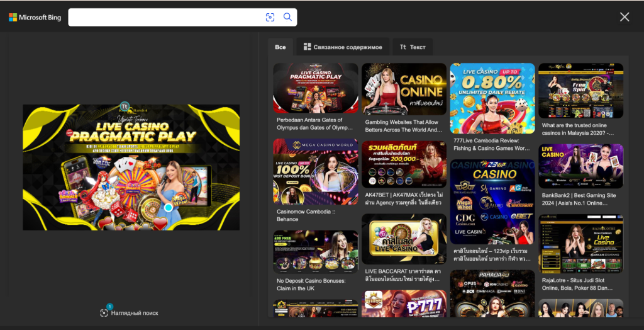644x330 pixels.
Task: Click the uploaded Pragmatic Play query image
Action: [131, 168]
